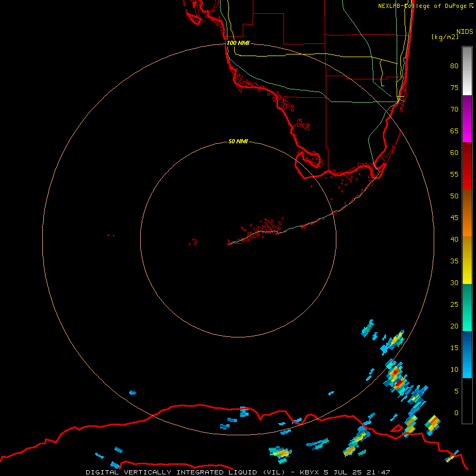The image size is (476, 476).
Task: Click the kg/m2 units label
Action: pos(445,36)
